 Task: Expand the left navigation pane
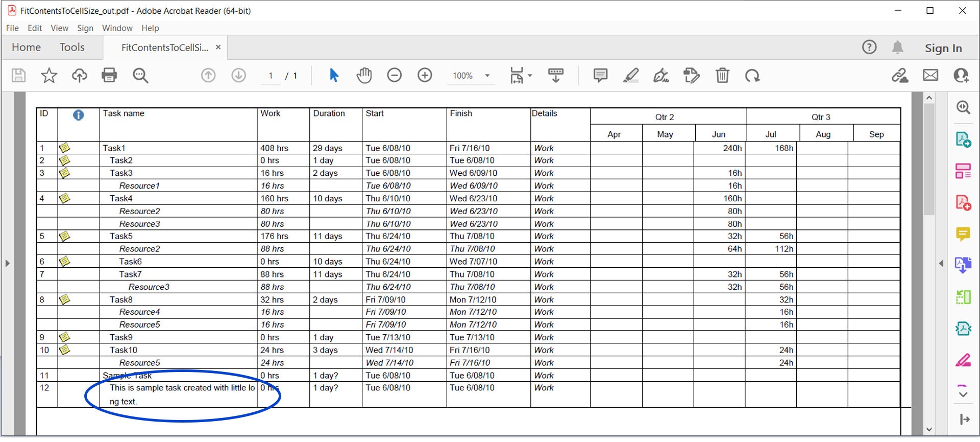pos(7,264)
